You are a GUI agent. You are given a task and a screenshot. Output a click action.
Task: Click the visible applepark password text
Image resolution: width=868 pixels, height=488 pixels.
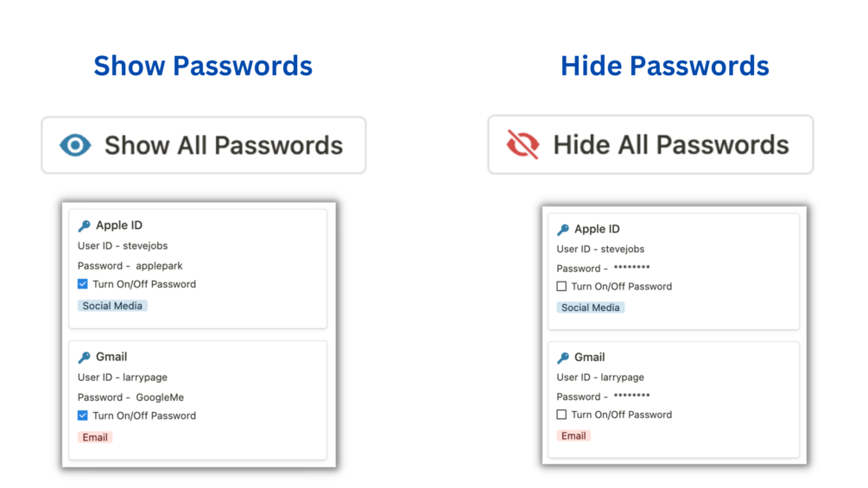click(x=159, y=266)
